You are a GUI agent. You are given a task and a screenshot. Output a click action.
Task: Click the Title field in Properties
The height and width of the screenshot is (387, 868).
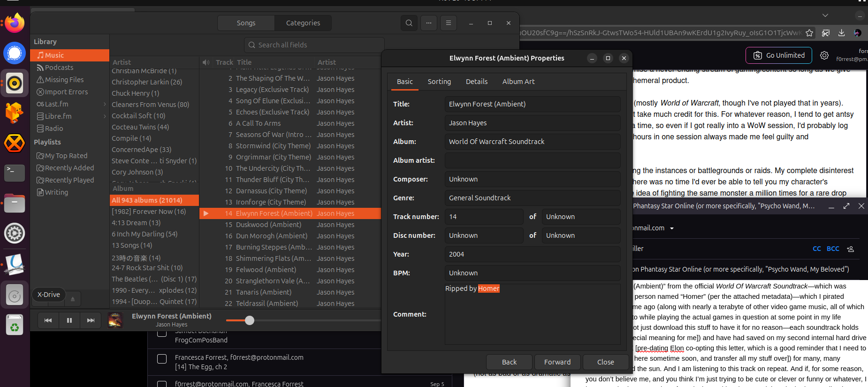tap(533, 104)
